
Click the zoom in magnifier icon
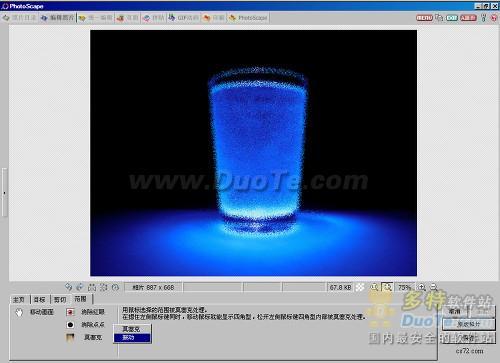pos(422,287)
